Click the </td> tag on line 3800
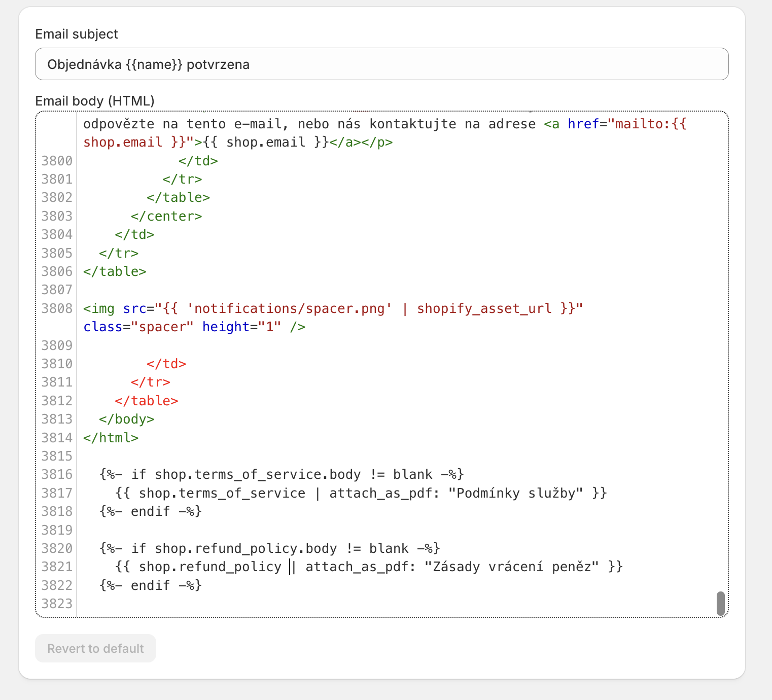Viewport: 772px width, 700px height. [x=198, y=161]
